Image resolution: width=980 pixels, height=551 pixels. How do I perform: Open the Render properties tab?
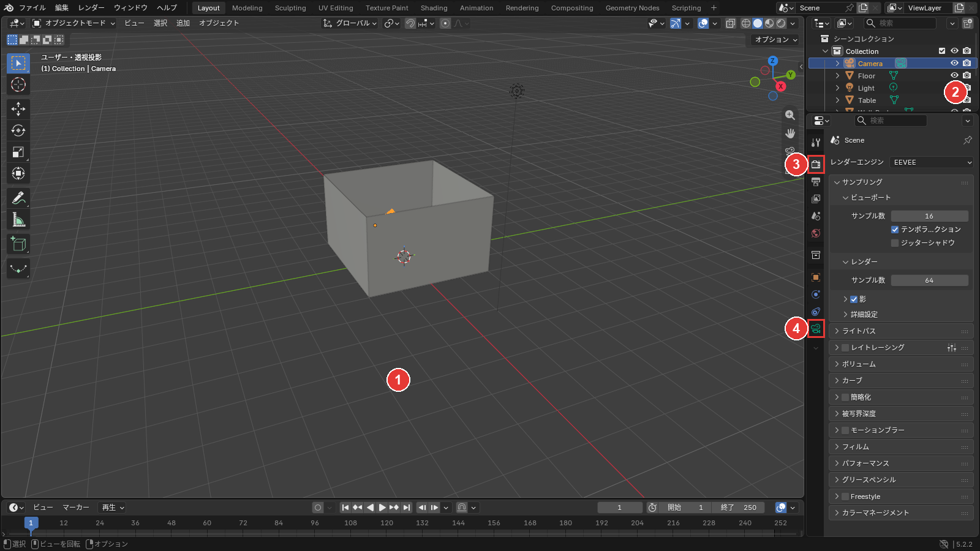[816, 164]
